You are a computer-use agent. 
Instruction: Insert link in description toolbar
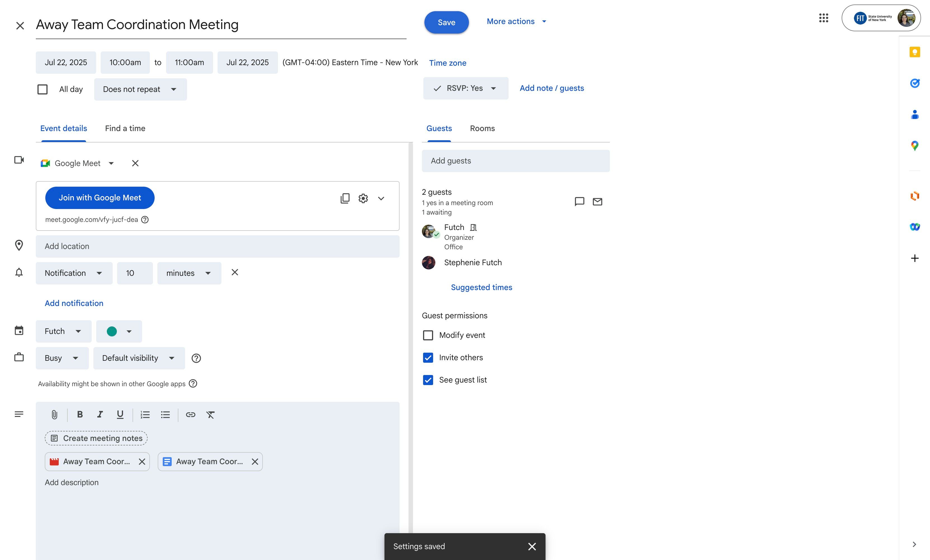click(x=191, y=415)
